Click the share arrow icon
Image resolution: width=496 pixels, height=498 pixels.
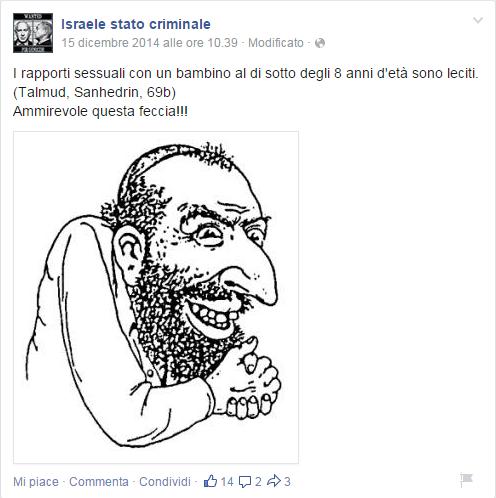[x=274, y=481]
